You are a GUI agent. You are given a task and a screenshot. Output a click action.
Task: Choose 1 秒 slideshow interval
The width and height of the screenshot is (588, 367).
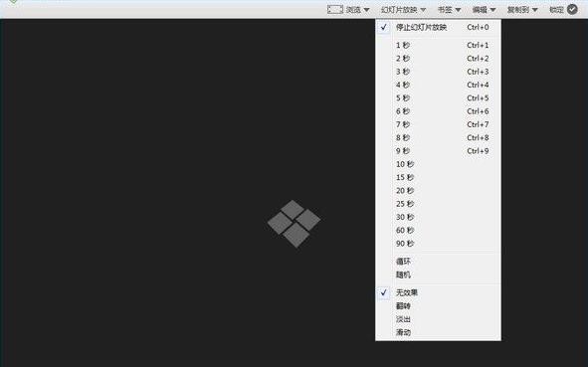tap(438, 45)
